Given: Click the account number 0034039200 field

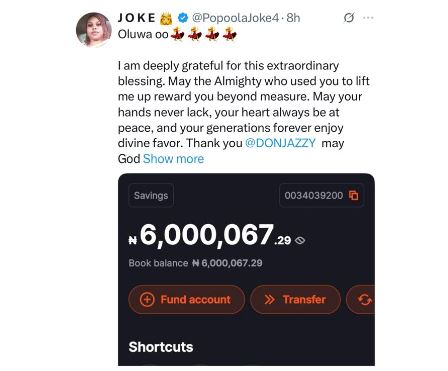Looking at the screenshot, I should [321, 195].
